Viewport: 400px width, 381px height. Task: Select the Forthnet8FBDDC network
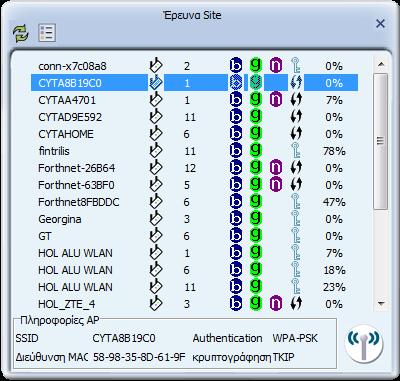click(x=79, y=202)
